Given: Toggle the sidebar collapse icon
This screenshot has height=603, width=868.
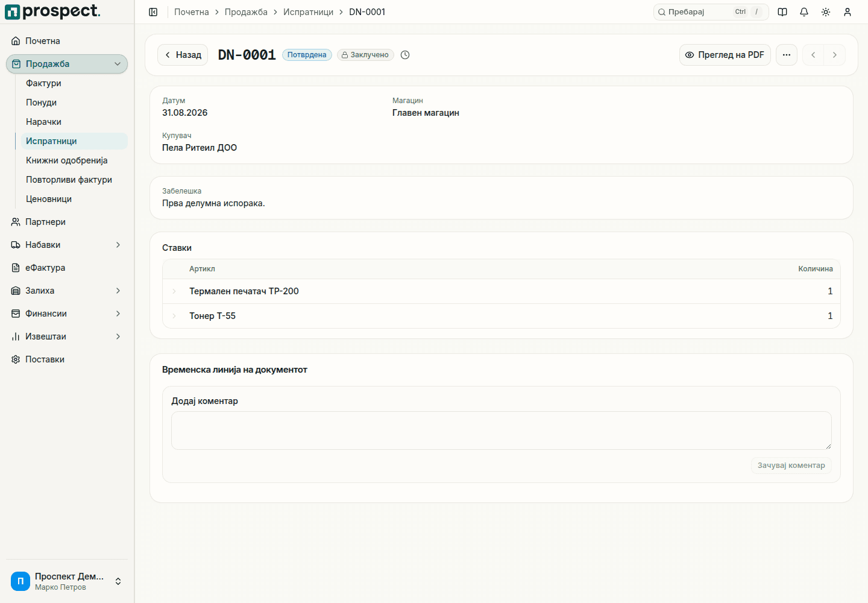Looking at the screenshot, I should tap(153, 12).
